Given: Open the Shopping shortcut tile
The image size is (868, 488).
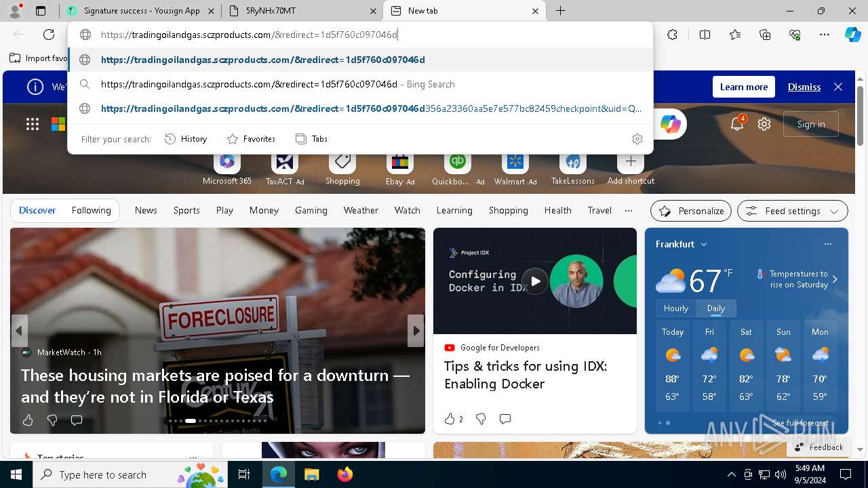Looking at the screenshot, I should pos(342,168).
